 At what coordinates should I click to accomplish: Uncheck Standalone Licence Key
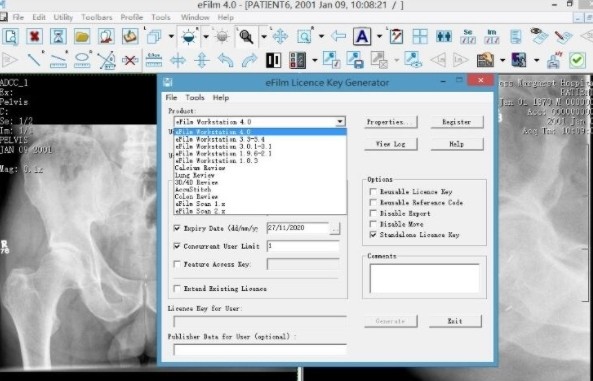(373, 235)
